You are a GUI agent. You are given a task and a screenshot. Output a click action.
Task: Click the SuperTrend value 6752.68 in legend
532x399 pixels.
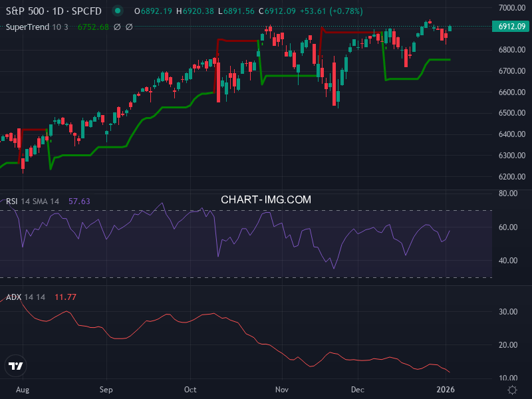tap(93, 27)
